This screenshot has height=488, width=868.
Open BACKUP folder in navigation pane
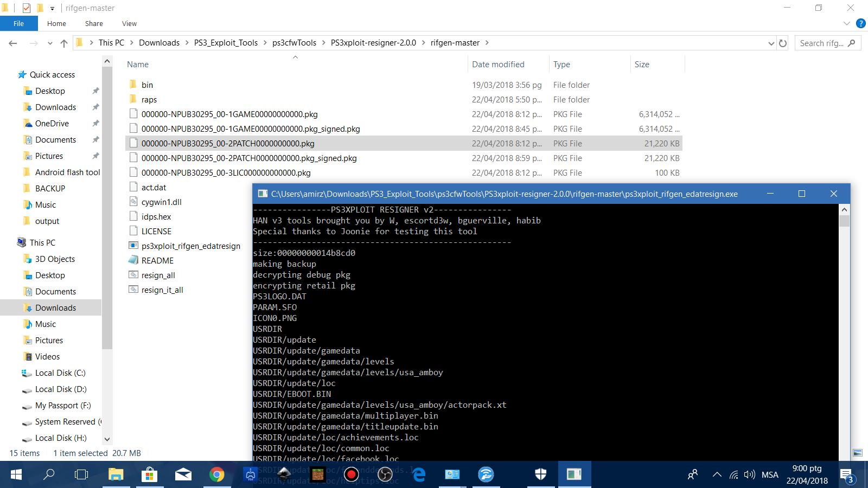click(x=50, y=189)
